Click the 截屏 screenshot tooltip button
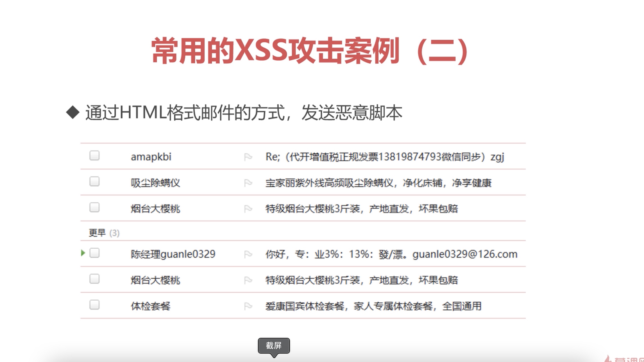644x362 pixels. 274,346
